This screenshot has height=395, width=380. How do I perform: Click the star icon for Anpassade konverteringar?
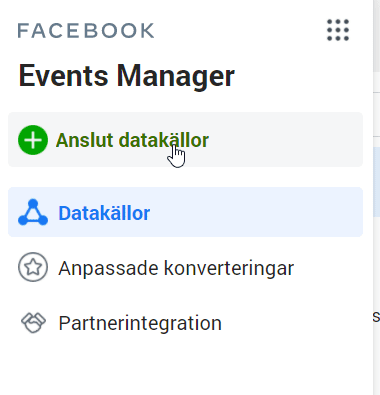click(x=33, y=267)
